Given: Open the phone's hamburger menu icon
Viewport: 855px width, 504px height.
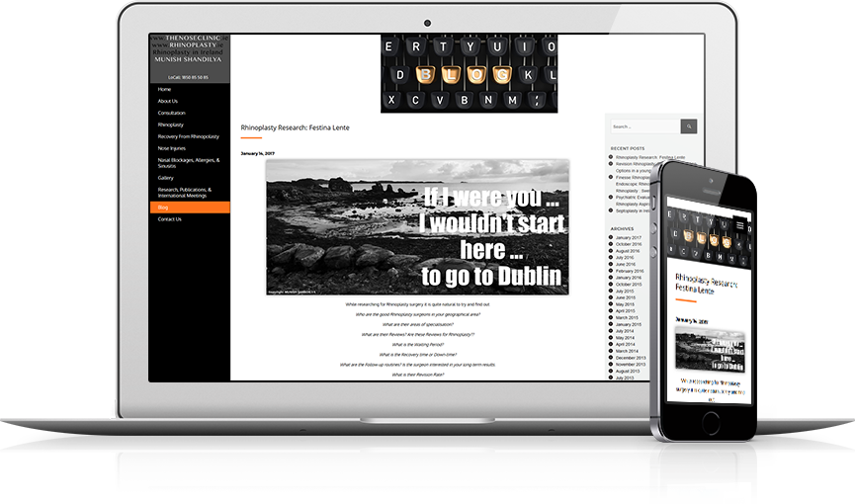Looking at the screenshot, I should 740,224.
